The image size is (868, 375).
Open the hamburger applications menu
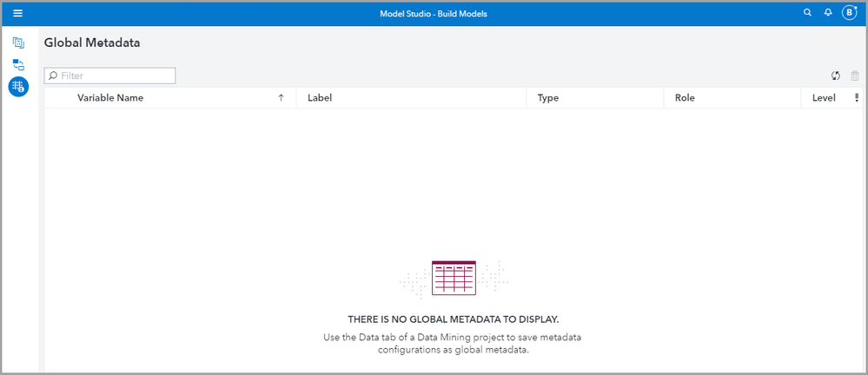point(18,13)
